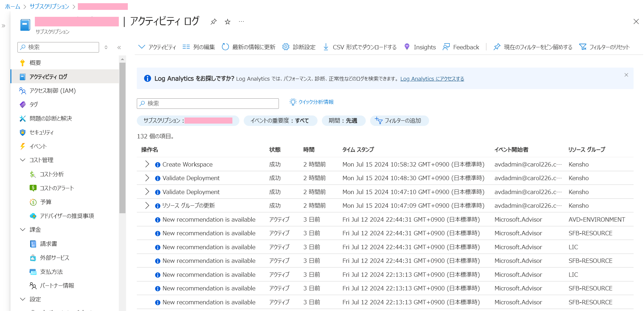Open the イベントの重要度 filter pill
Image resolution: width=644 pixels, height=311 pixels.
[x=280, y=121]
